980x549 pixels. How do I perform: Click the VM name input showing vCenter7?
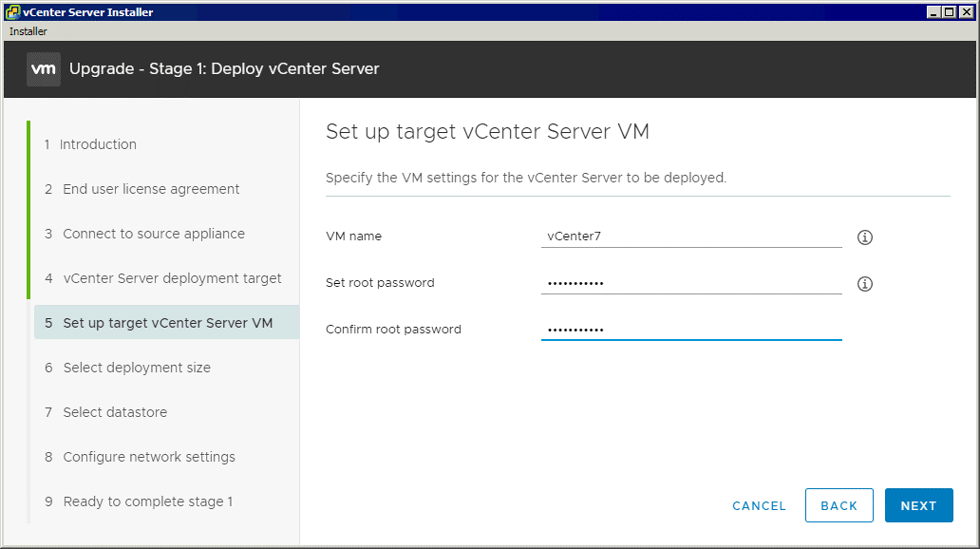tap(691, 236)
